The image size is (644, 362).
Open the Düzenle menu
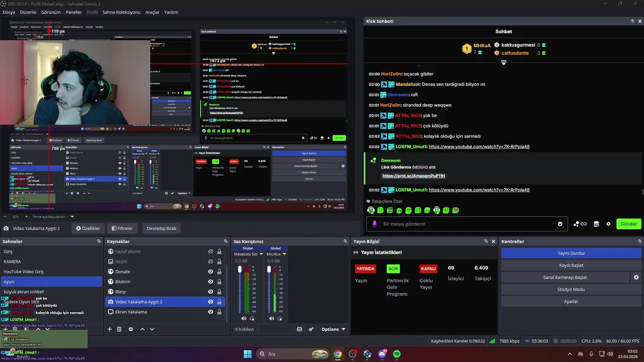(x=28, y=12)
